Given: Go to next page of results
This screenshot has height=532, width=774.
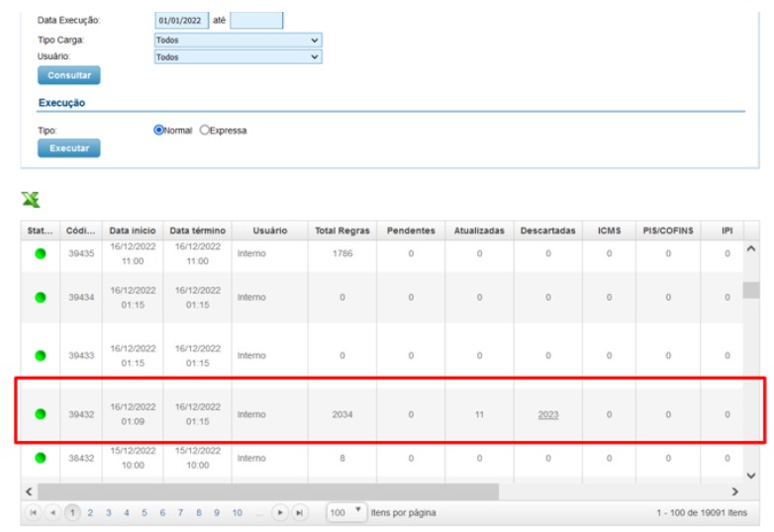Looking at the screenshot, I should coord(280,513).
